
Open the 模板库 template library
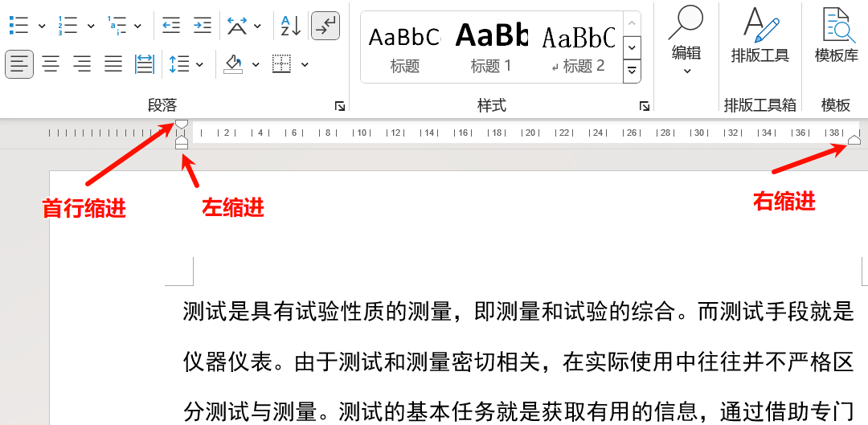click(836, 36)
